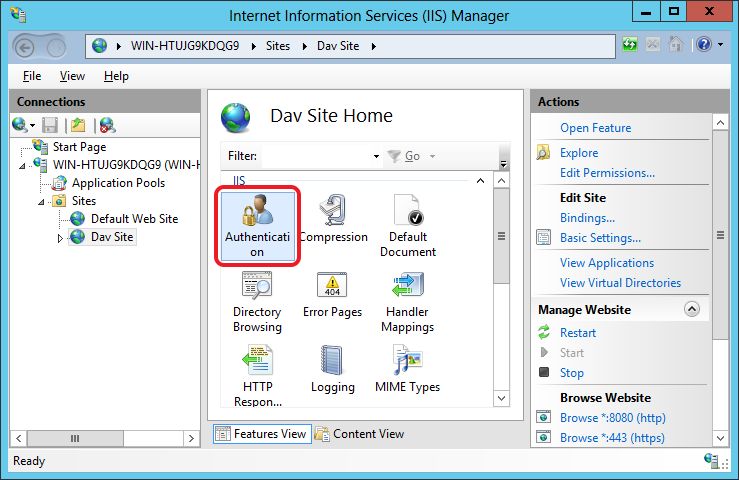This screenshot has width=739, height=480.
Task: Click the Actions pane scrollbar thumb
Action: coord(720,235)
